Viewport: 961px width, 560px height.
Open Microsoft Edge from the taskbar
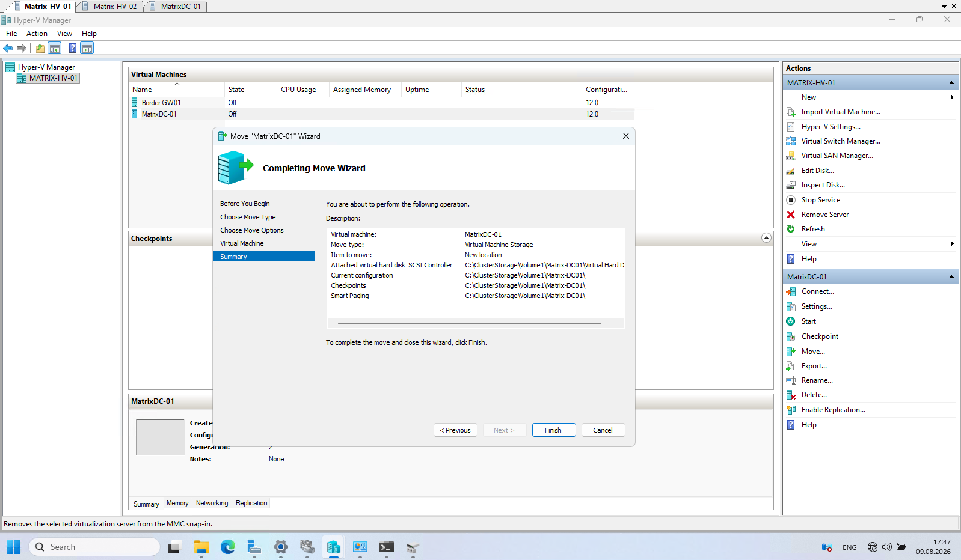click(x=227, y=547)
